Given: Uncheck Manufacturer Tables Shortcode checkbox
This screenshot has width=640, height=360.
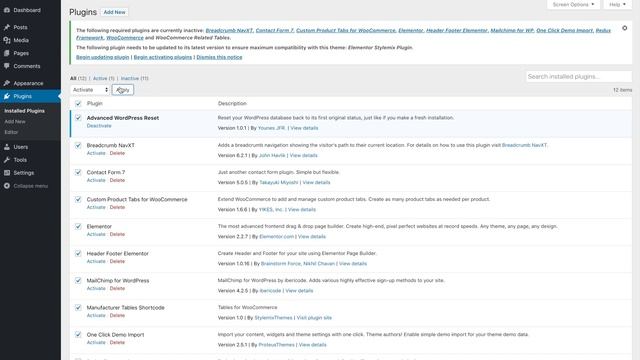Looking at the screenshot, I should 78,308.
